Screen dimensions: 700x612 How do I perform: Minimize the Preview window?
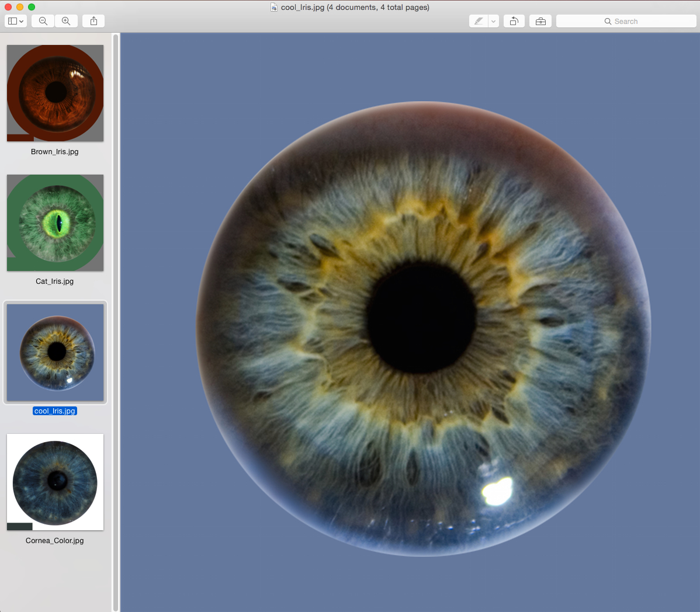click(x=19, y=7)
